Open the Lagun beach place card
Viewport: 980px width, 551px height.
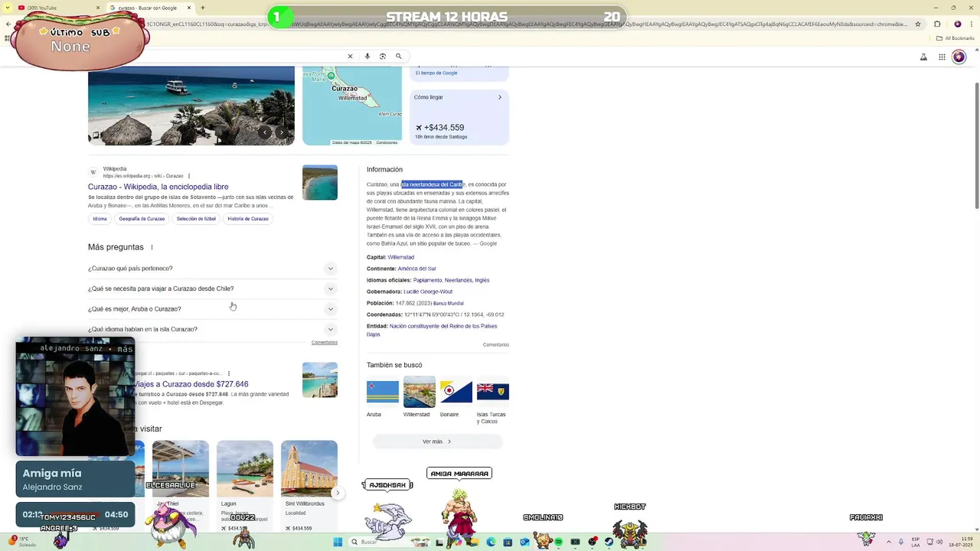tap(245, 487)
